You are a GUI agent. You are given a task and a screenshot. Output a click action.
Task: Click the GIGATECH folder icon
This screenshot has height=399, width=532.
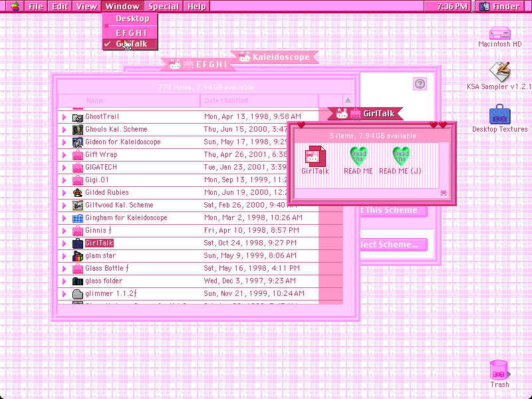pyautogui.click(x=78, y=168)
